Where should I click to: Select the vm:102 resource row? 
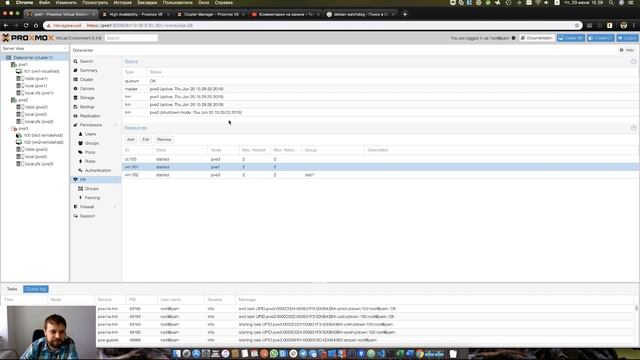pos(380,175)
